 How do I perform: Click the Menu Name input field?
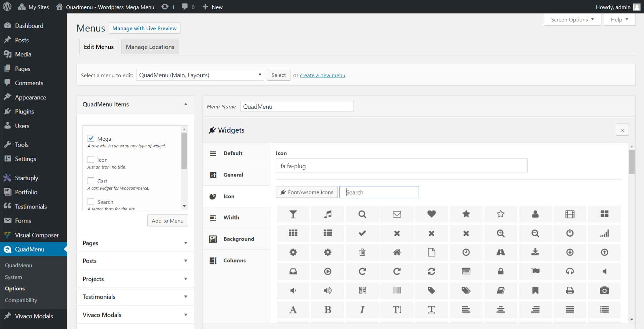(297, 106)
